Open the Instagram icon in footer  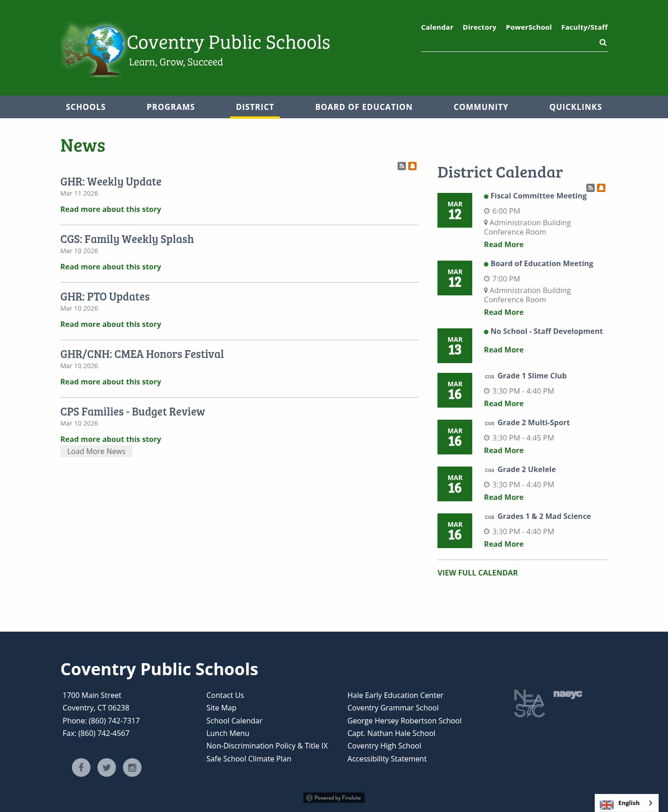[132, 767]
